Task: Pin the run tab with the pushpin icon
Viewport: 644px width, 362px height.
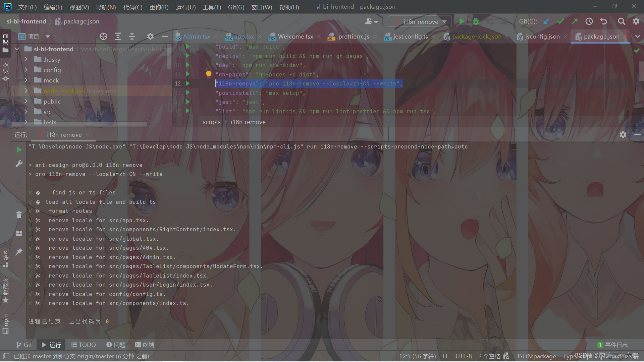Action: click(19, 252)
